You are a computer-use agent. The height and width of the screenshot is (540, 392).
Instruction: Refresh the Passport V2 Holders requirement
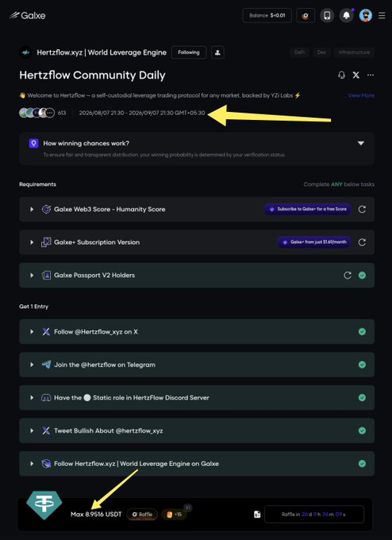(348, 276)
